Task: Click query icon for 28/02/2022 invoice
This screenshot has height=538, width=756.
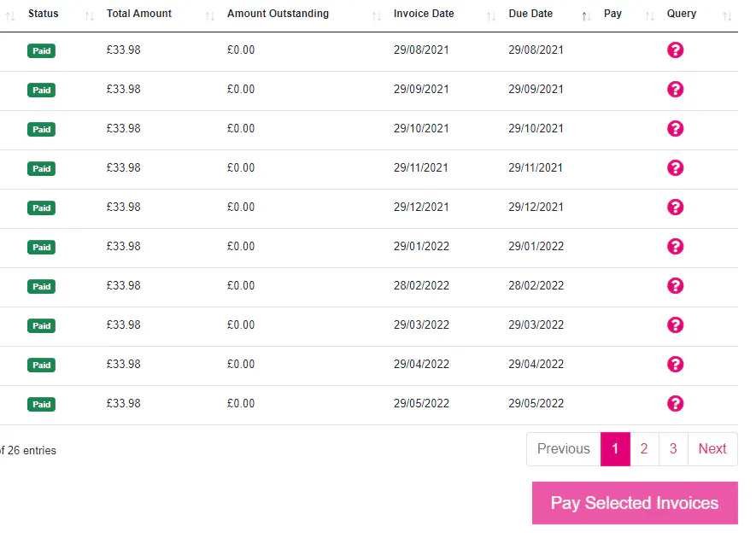Action: (x=675, y=286)
